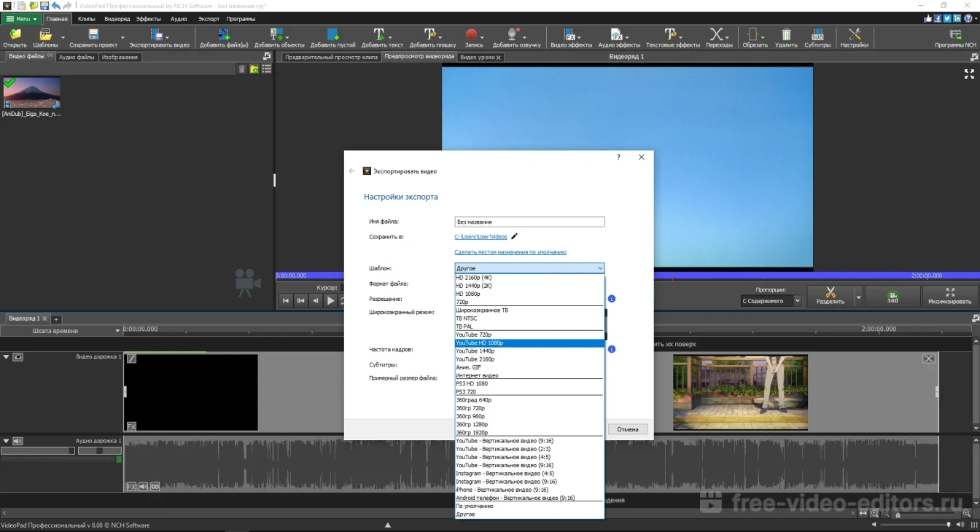Open the dropdown arrow beside Разделить
Image resolution: width=980 pixels, height=532 pixels.
pyautogui.click(x=858, y=296)
